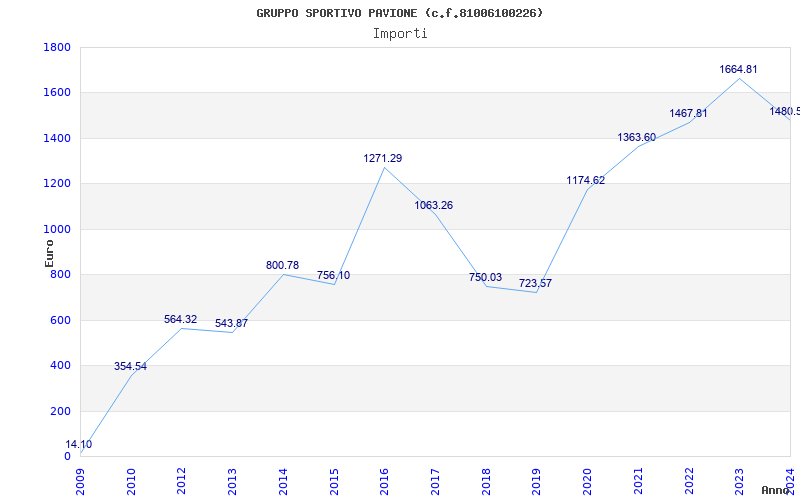This screenshot has height=500, width=800.
Task: Select the 2010 year tick label
Action: 131,481
